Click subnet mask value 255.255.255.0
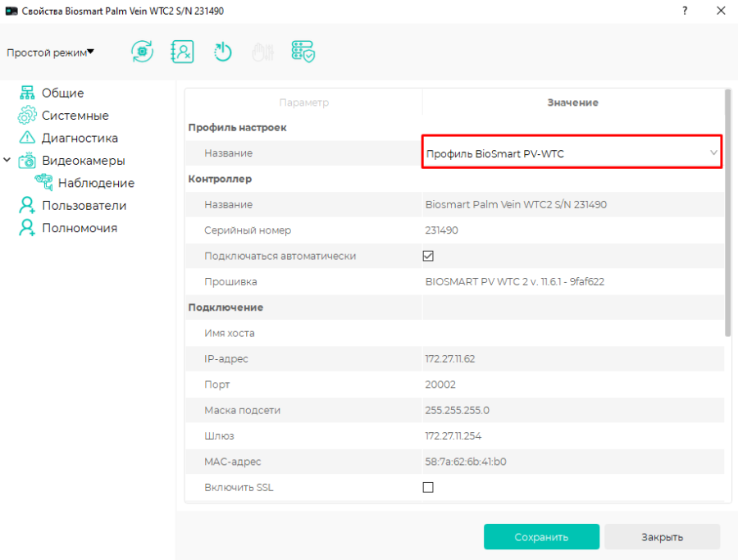Image resolution: width=738 pixels, height=560 pixels. pyautogui.click(x=457, y=410)
